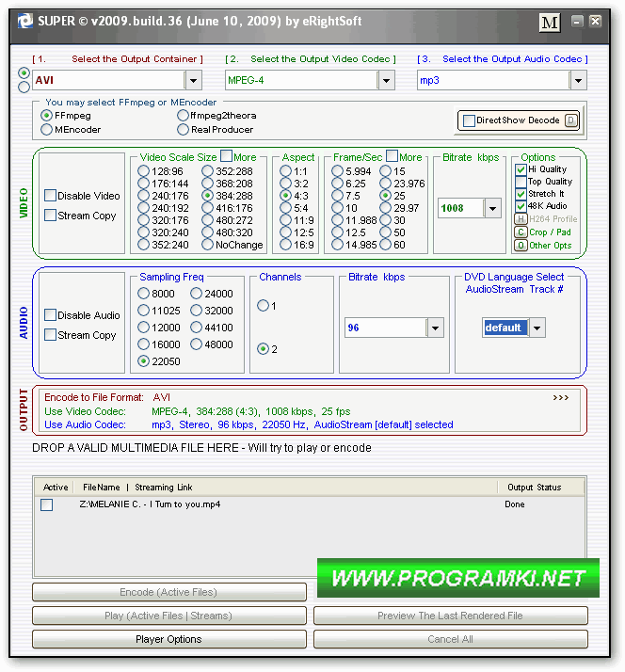Image resolution: width=625 pixels, height=672 pixels.
Task: Click the SUPER app logo icon
Action: click(24, 21)
